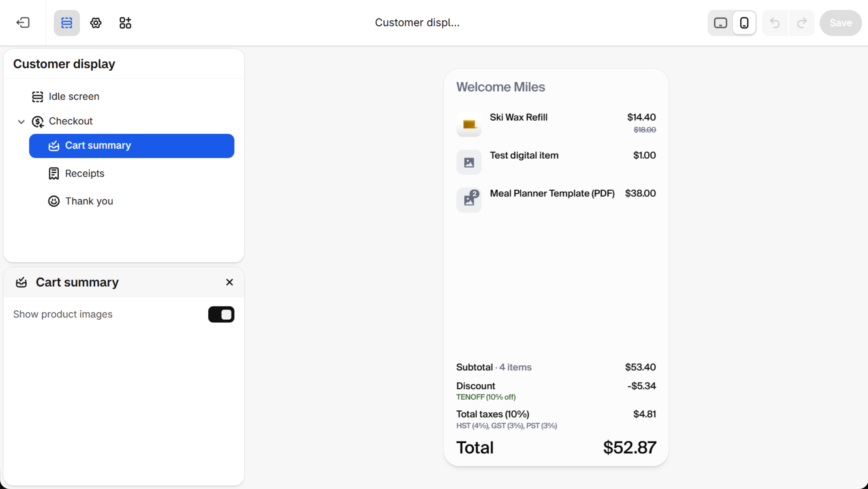
Task: Click the struck-through $18.00 price
Action: pos(645,130)
